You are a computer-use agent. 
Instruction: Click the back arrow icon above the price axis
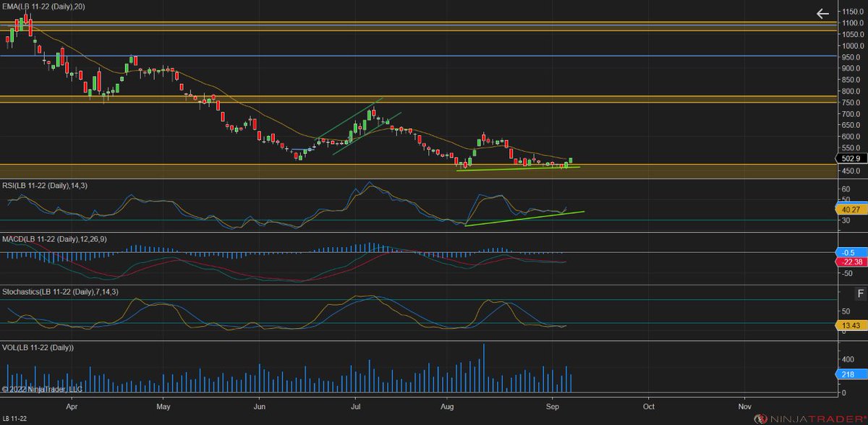(822, 13)
